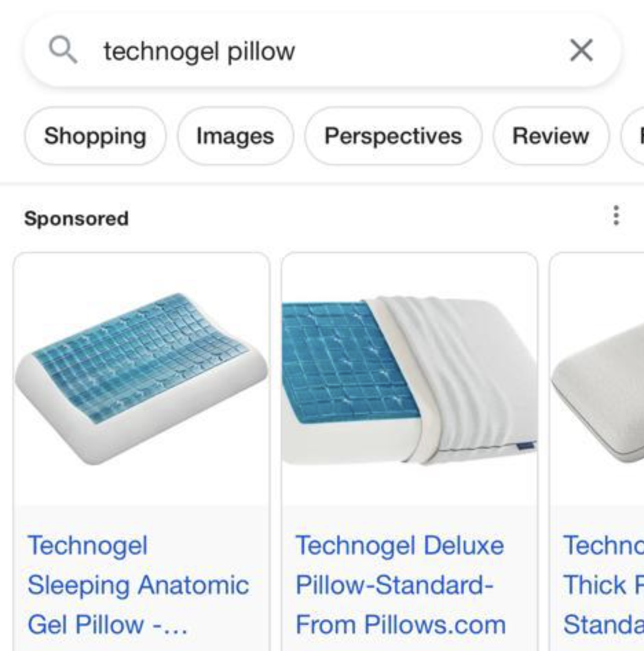Click the "From Pillows.com" text in Deluxe listing
This screenshot has height=651, width=644.
[x=400, y=624]
